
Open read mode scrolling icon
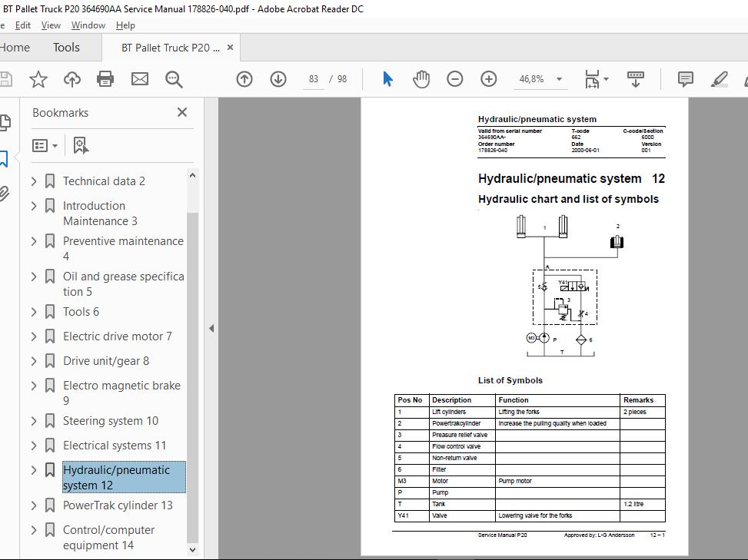click(x=636, y=79)
